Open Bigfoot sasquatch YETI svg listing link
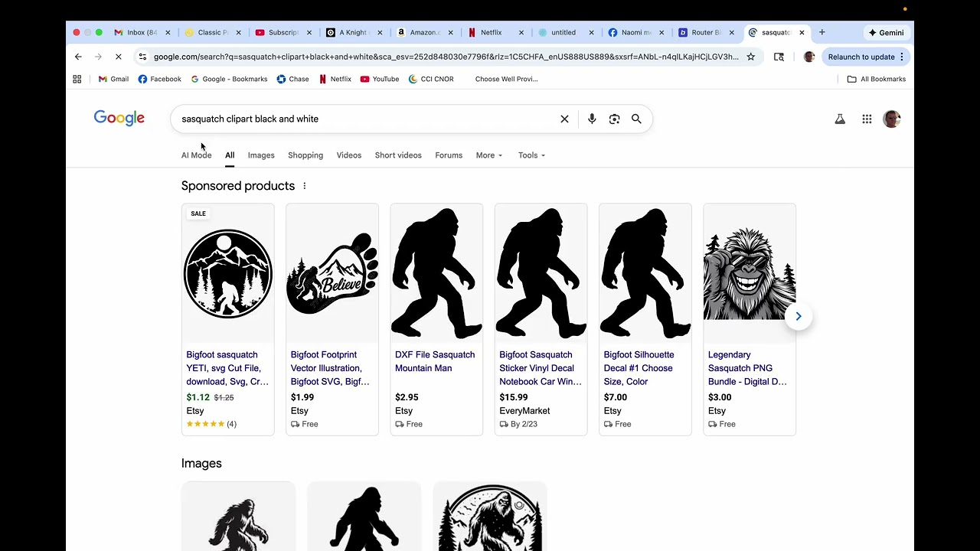The image size is (980, 551). pyautogui.click(x=227, y=368)
